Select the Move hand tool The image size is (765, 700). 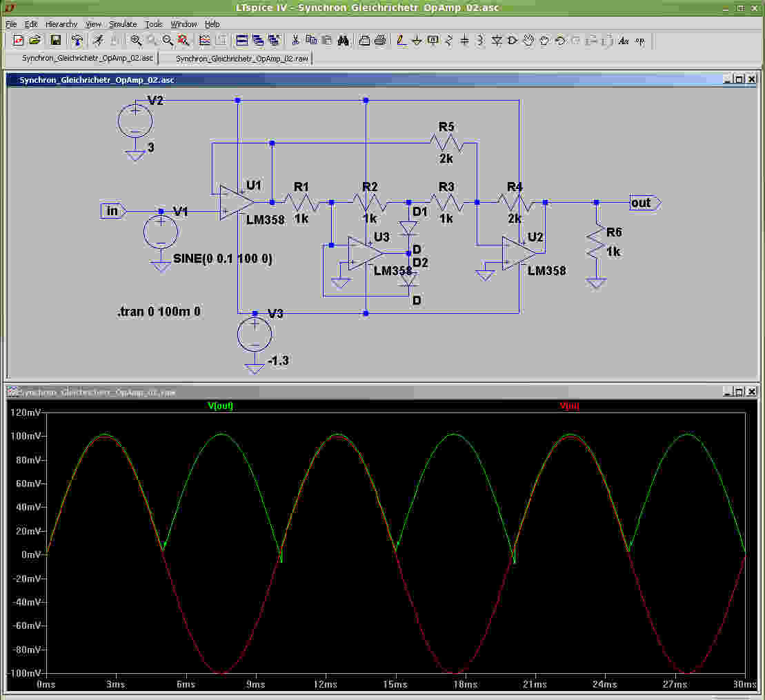tap(528, 41)
